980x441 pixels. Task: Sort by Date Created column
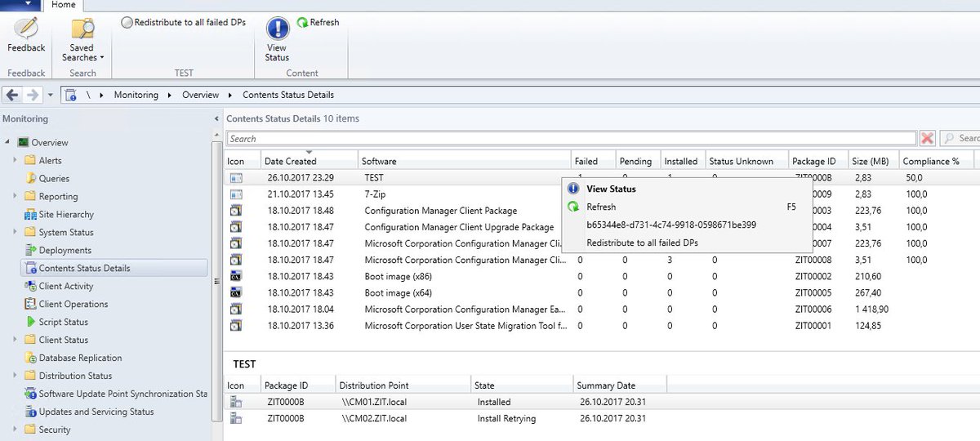(x=310, y=161)
